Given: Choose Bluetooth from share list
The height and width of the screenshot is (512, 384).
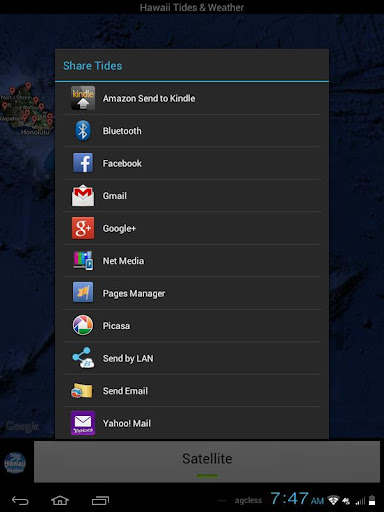Looking at the screenshot, I should point(122,131).
